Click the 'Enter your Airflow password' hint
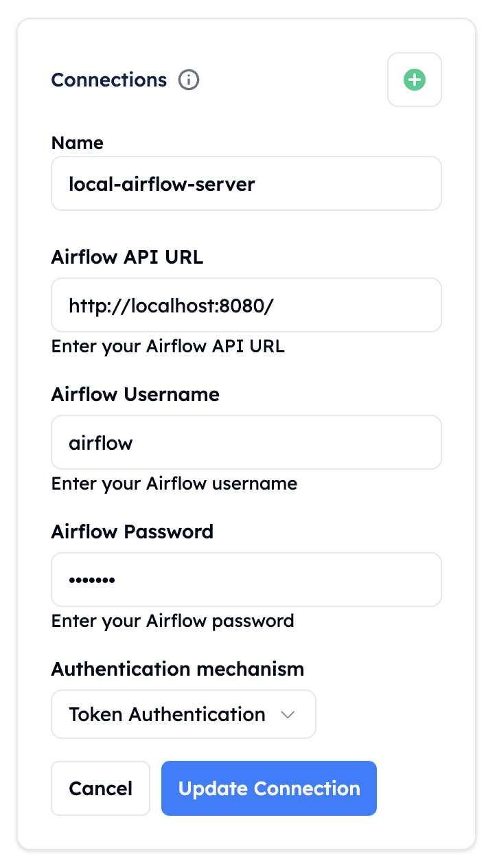This screenshot has height=868, width=497. [x=173, y=621]
